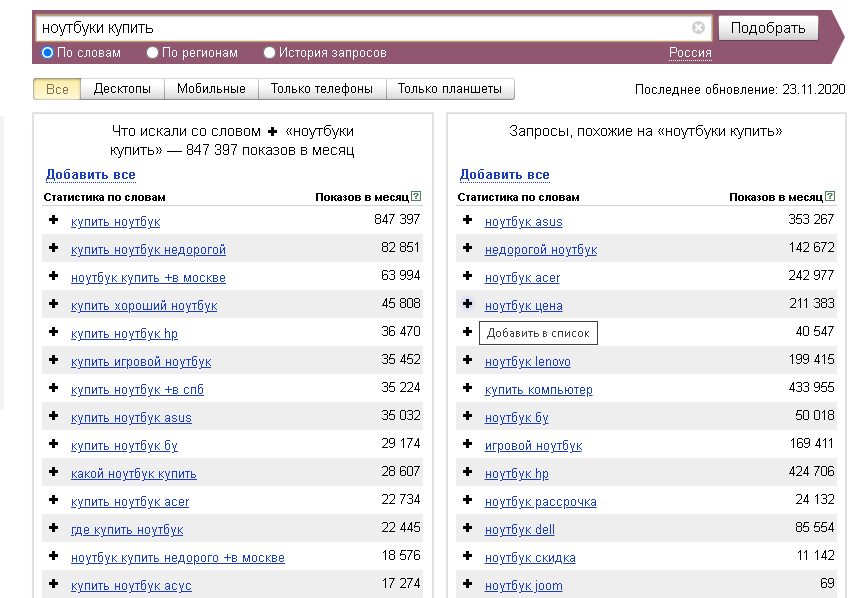
Task: Open help icon near left «Показов в месяц»
Action: click(416, 197)
